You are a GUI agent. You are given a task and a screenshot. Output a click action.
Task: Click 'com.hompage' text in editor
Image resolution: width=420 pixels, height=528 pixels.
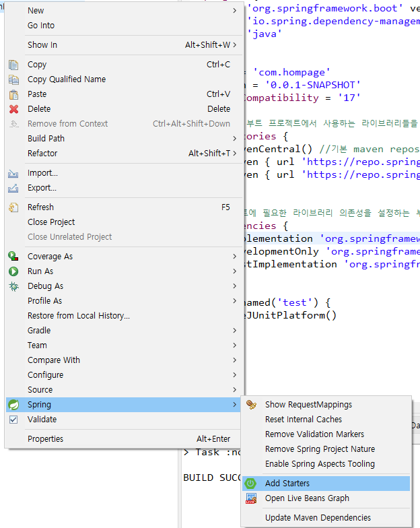[x=291, y=73]
